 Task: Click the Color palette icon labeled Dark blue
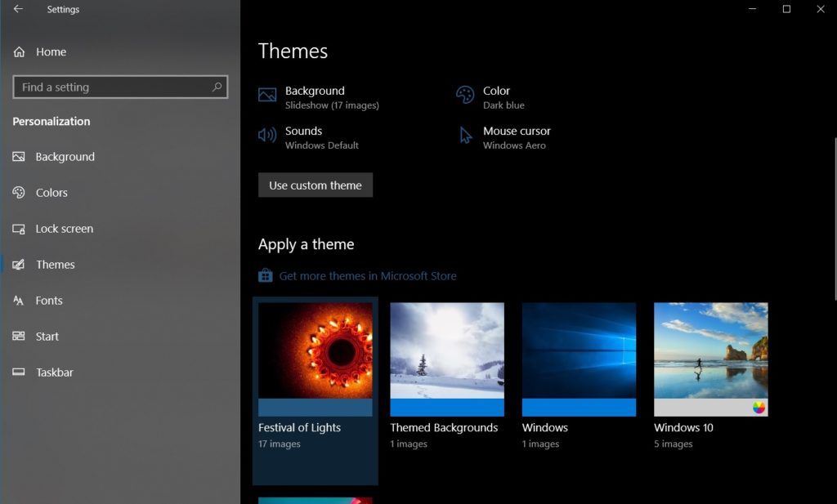click(x=465, y=95)
